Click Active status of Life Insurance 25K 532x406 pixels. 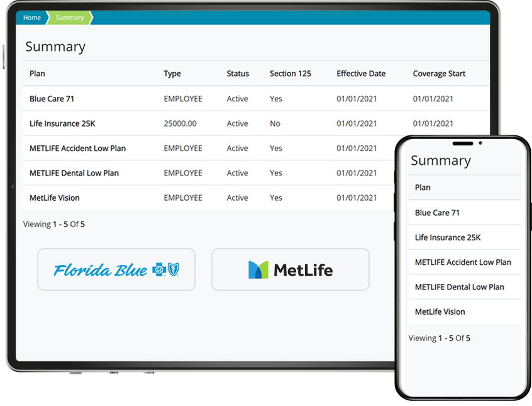(x=237, y=123)
